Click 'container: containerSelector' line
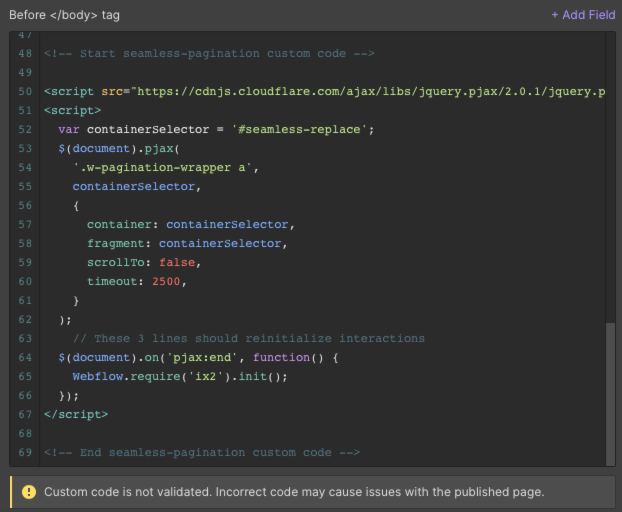Screen dimensions: 622x512 coord(191,224)
